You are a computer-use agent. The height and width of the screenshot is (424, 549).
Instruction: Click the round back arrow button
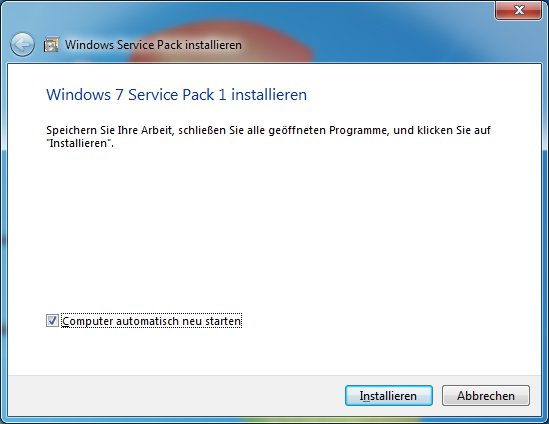(22, 45)
